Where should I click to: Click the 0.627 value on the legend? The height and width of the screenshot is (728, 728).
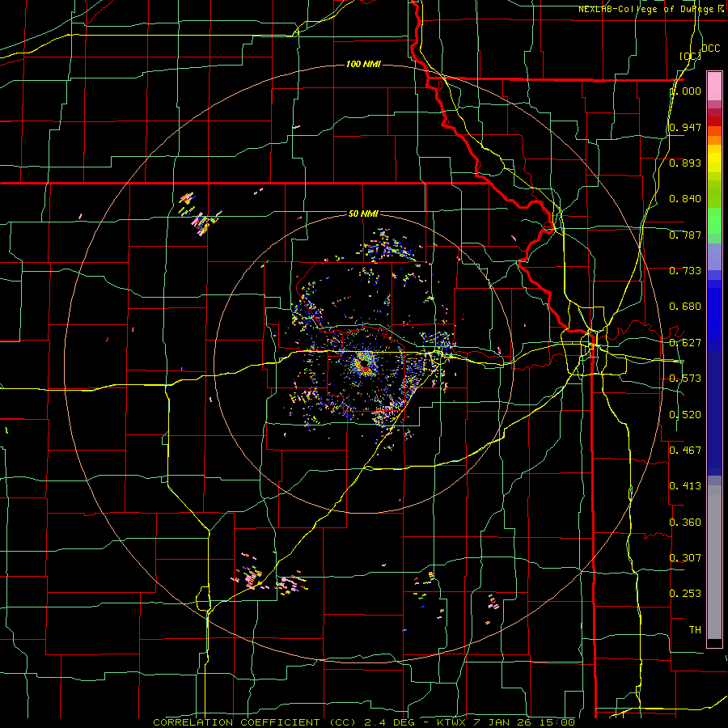tap(685, 343)
